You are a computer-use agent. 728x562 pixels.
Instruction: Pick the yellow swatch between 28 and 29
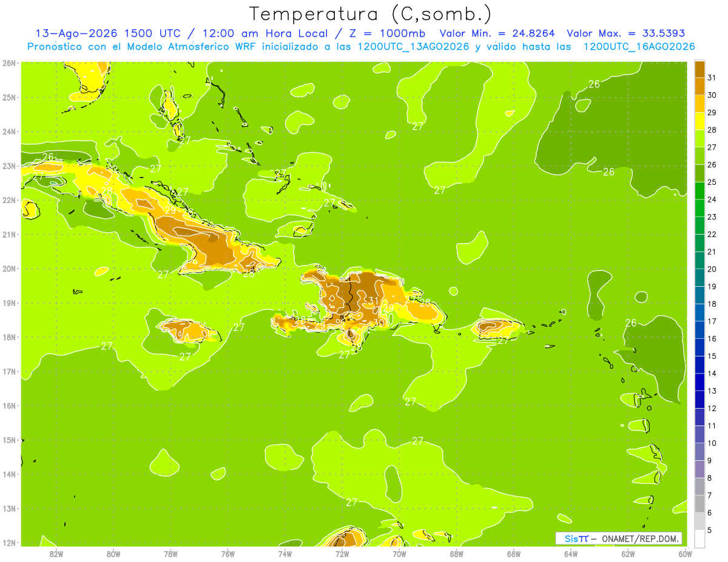pyautogui.click(x=699, y=121)
